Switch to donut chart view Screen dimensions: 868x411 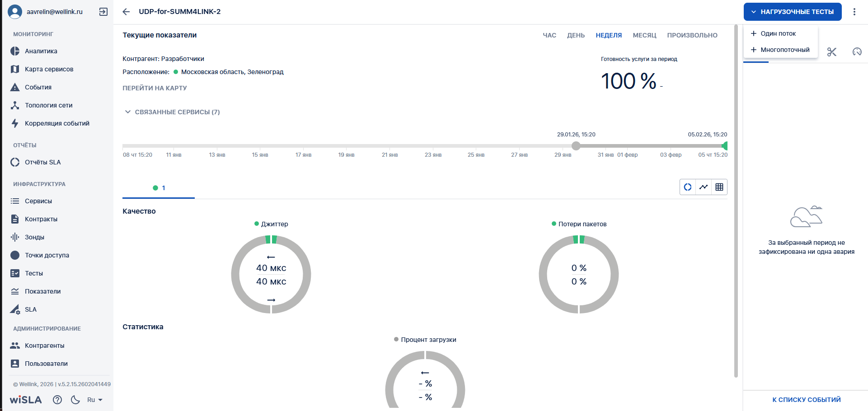[688, 187]
